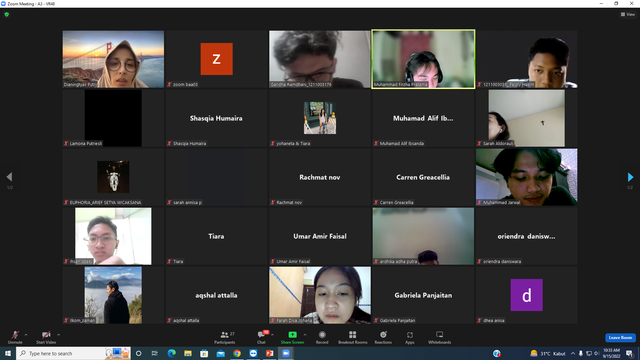Open audio options arrow beside Unmute
This screenshot has height=360, width=640.
(26, 335)
